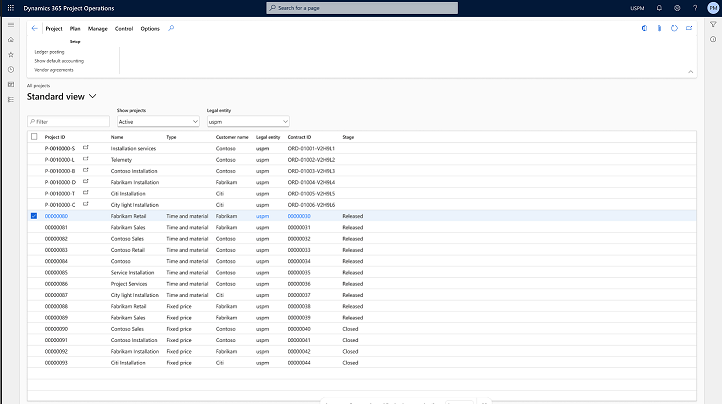Click the Contract ID column header
This screenshot has height=404, width=722.
299,137
